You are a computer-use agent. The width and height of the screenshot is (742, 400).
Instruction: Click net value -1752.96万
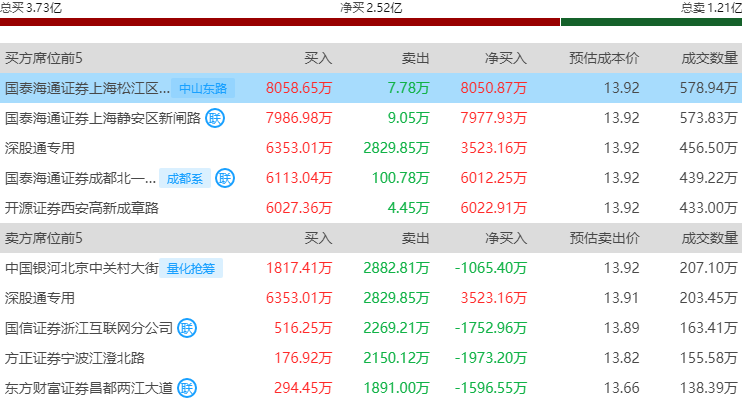click(491, 328)
